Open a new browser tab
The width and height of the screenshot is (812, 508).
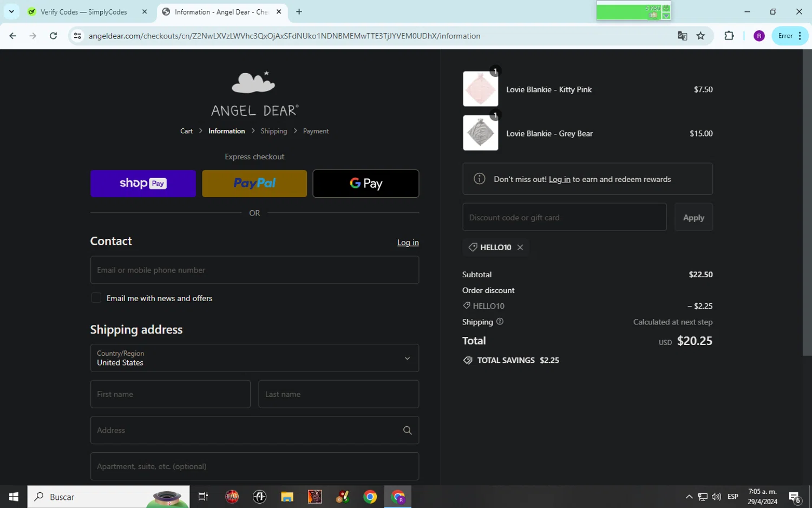299,11
